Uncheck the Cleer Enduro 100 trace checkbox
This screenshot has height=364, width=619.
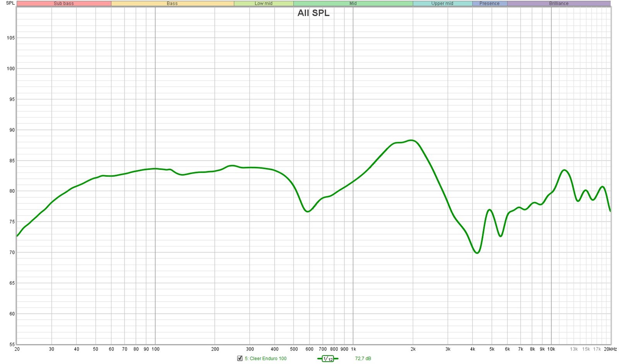coord(240,358)
